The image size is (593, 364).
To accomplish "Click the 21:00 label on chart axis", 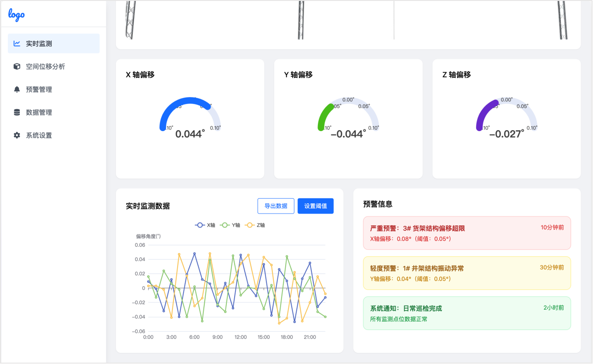I will pos(310,337).
